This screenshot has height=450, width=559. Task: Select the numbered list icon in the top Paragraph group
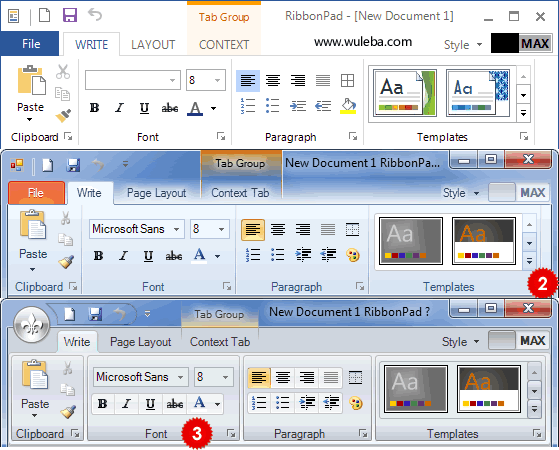[248, 106]
